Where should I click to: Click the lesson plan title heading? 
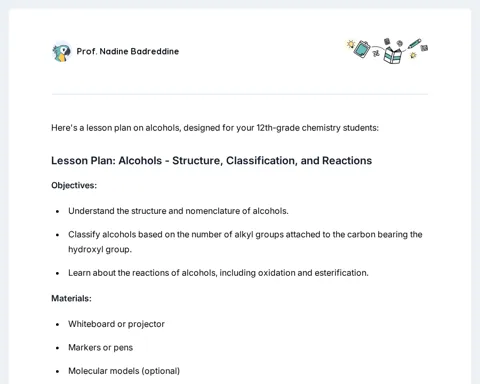click(211, 161)
